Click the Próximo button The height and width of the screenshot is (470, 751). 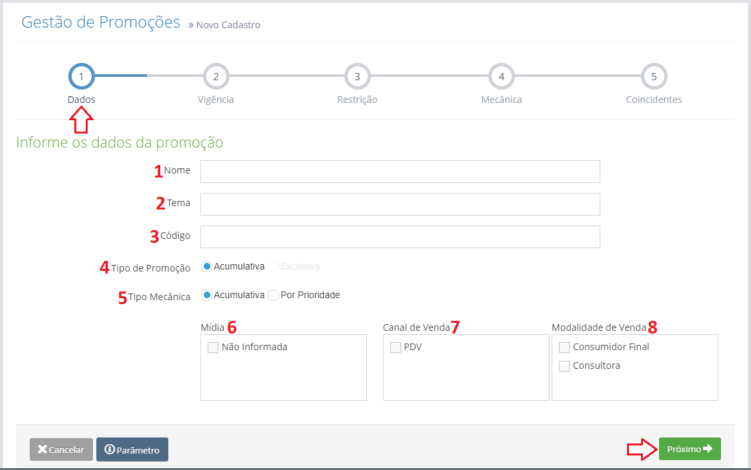pyautogui.click(x=690, y=449)
